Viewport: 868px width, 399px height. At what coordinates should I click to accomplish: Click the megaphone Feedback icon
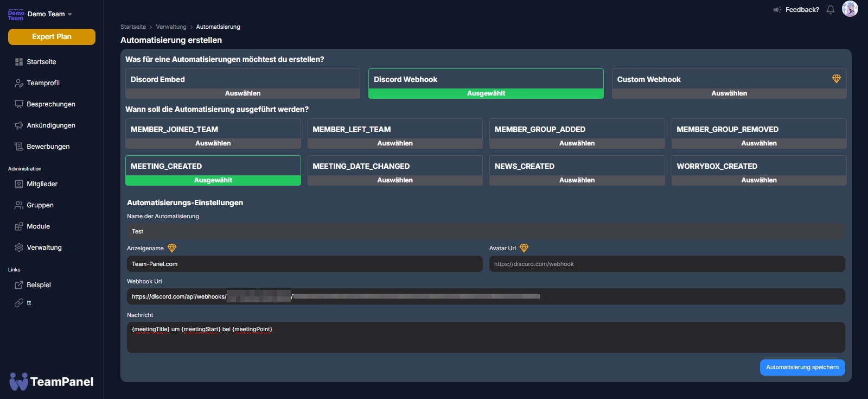click(x=777, y=10)
